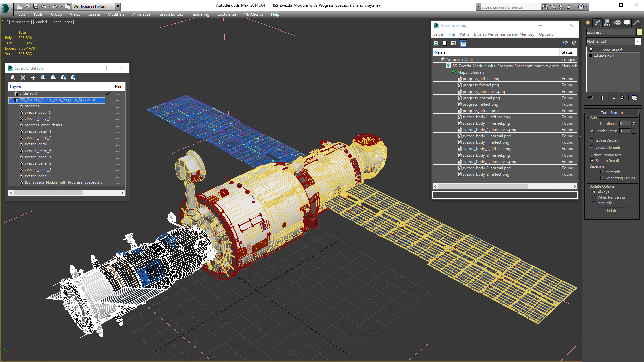Enable Separate by Smoothing Groups checkbox
The height and width of the screenshot is (362, 644).
[602, 178]
